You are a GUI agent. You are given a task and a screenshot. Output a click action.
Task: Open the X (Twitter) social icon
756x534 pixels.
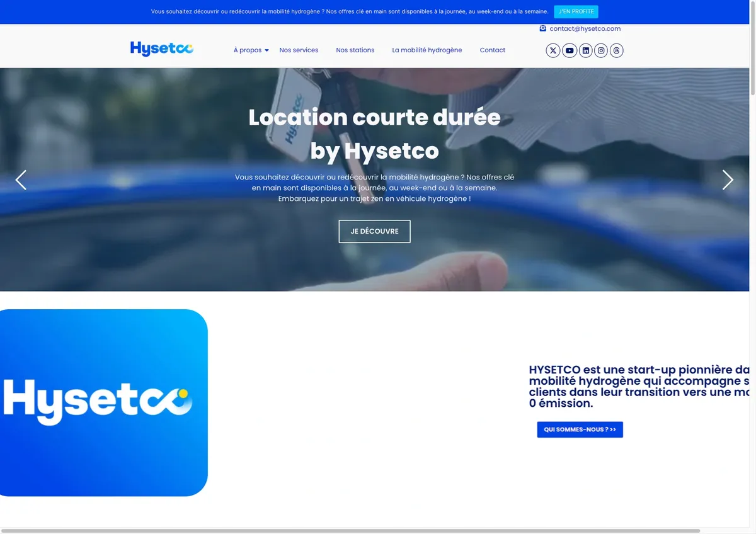pos(553,50)
